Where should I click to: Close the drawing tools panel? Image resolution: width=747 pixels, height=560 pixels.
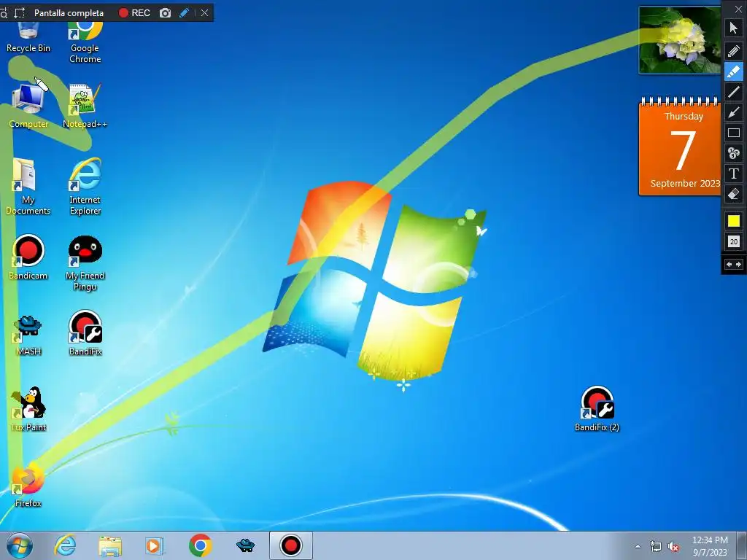pyautogui.click(x=738, y=9)
